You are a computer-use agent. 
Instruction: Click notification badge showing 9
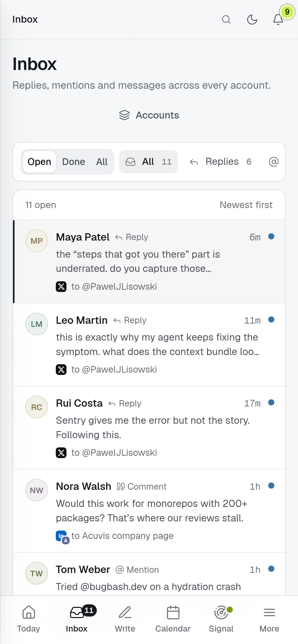point(287,12)
